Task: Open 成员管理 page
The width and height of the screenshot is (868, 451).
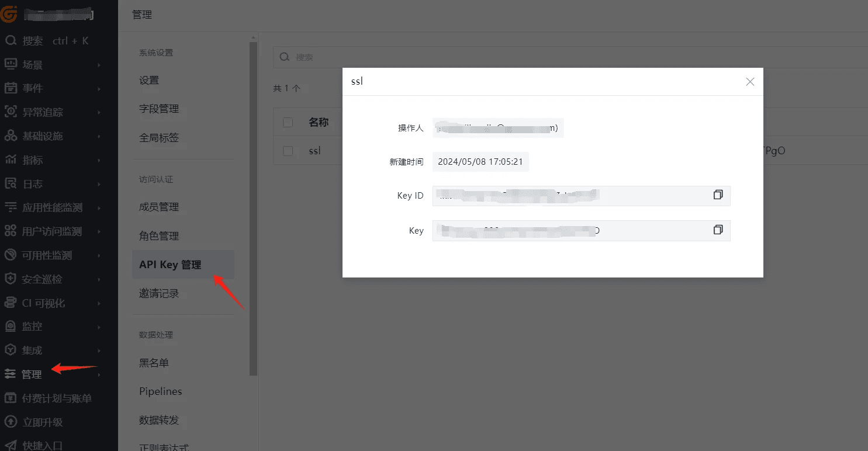Action: (159, 207)
